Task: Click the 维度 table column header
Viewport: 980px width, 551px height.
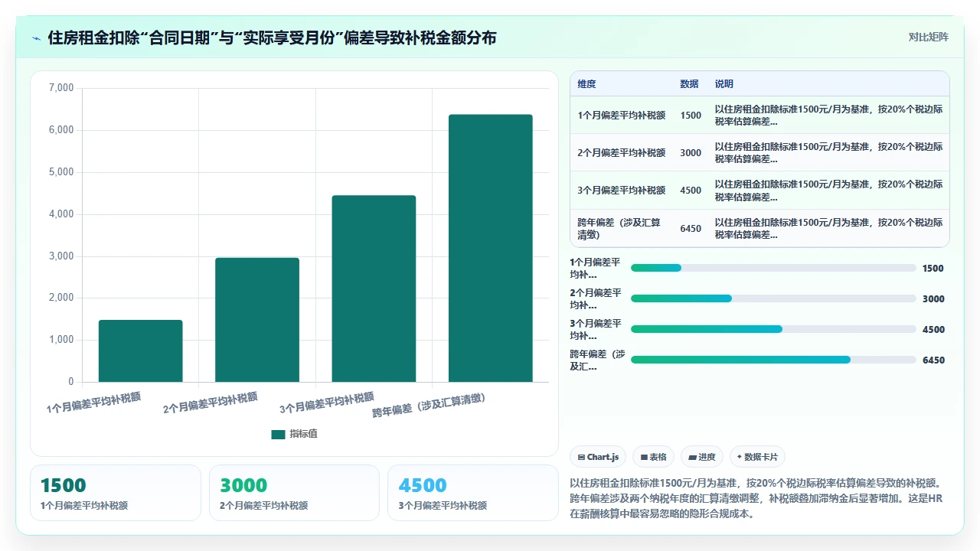Action: [x=586, y=84]
